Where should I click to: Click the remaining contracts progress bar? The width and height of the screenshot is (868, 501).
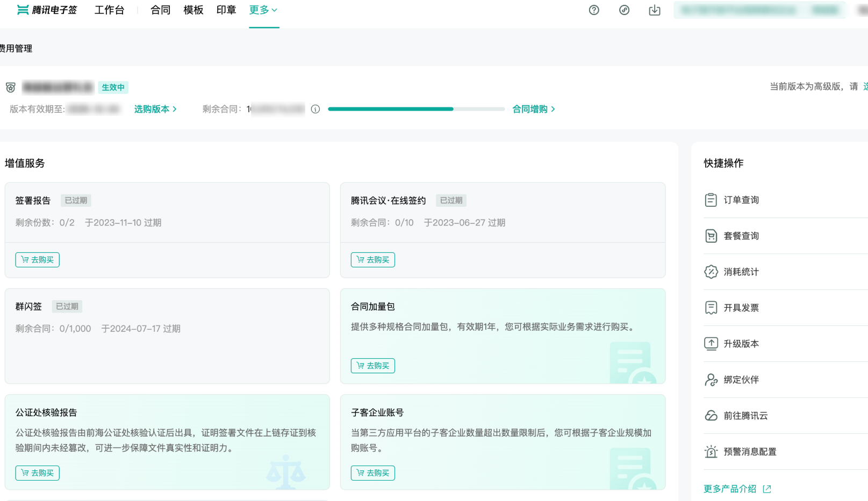[x=416, y=109]
